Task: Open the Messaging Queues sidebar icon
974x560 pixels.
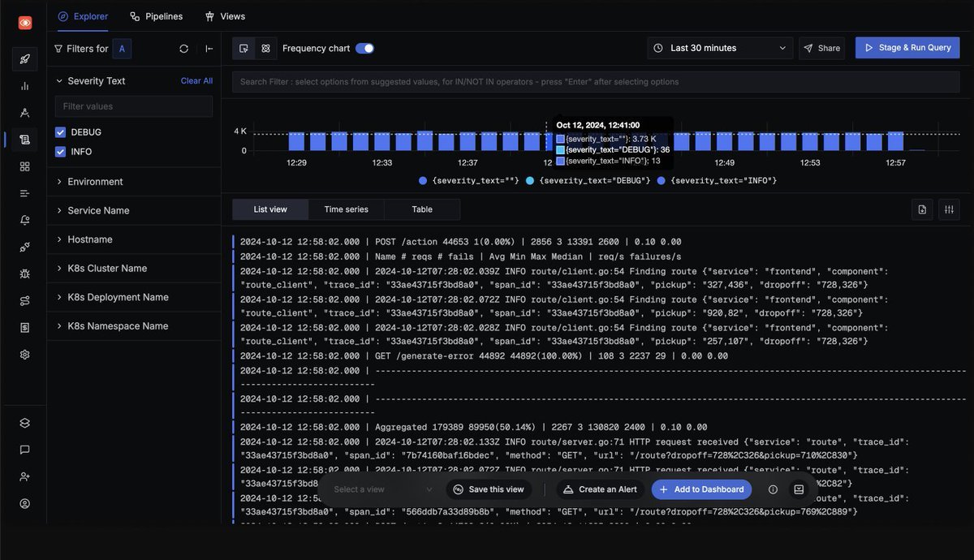Action: click(x=25, y=193)
